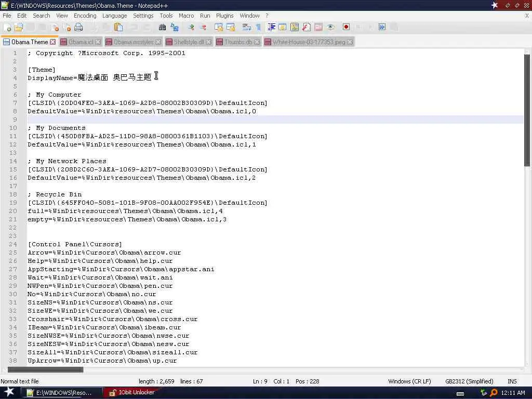The image size is (532, 399).
Task: Click line number 24 in margin
Action: [x=13, y=244]
